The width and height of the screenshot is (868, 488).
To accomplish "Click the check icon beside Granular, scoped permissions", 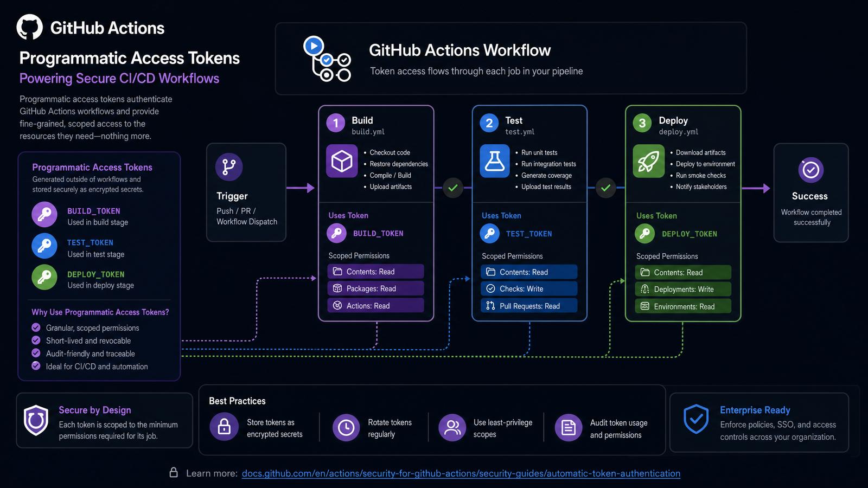I will pos(36,328).
